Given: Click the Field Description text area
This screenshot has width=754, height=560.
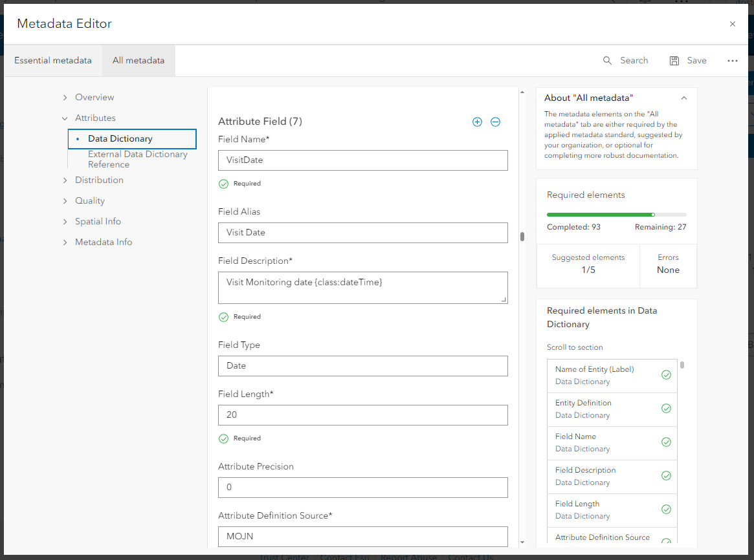Looking at the screenshot, I should tap(362, 288).
